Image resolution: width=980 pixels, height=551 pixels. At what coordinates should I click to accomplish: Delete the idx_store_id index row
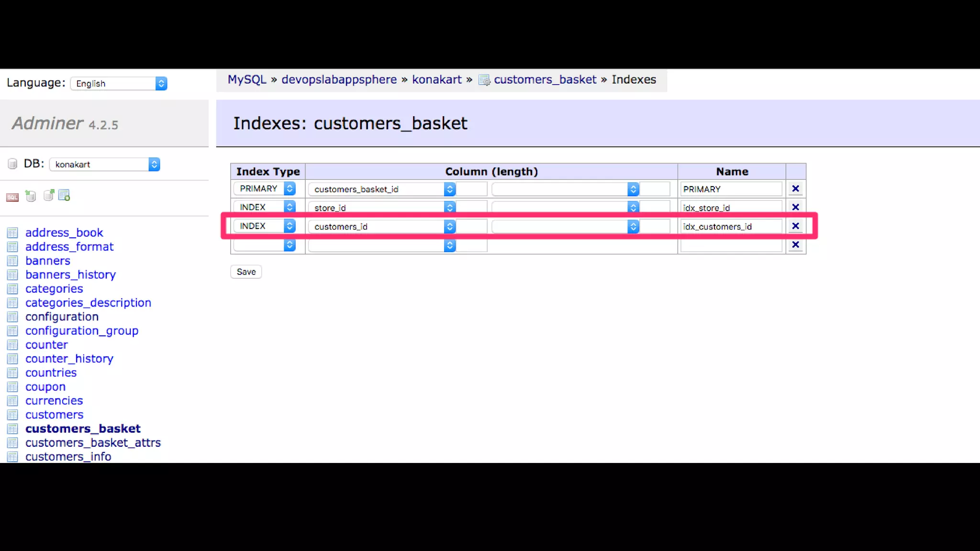tap(795, 208)
